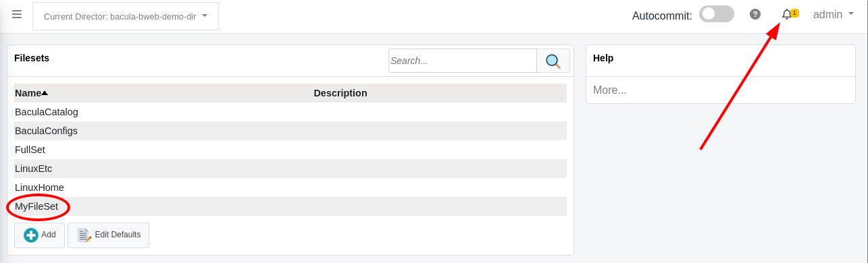
Task: Click the blue plus Add icon
Action: coord(31,235)
